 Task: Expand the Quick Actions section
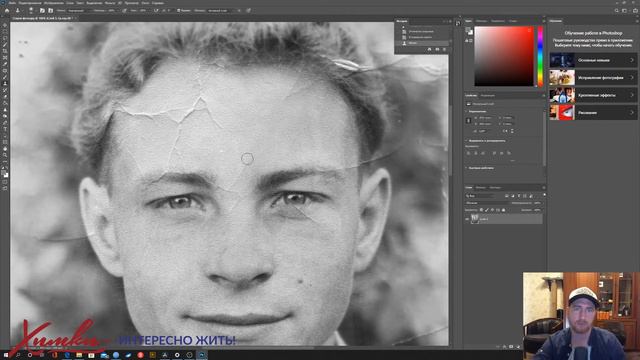click(466, 168)
